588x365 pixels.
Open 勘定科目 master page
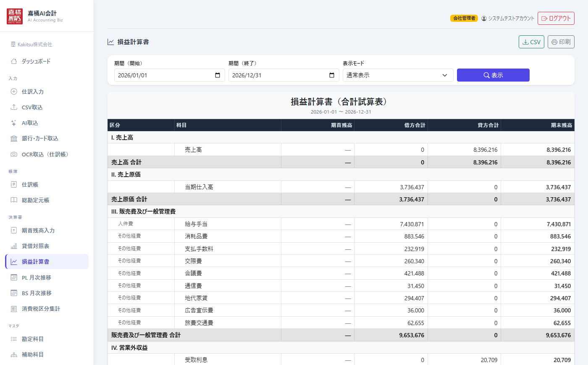point(47,339)
